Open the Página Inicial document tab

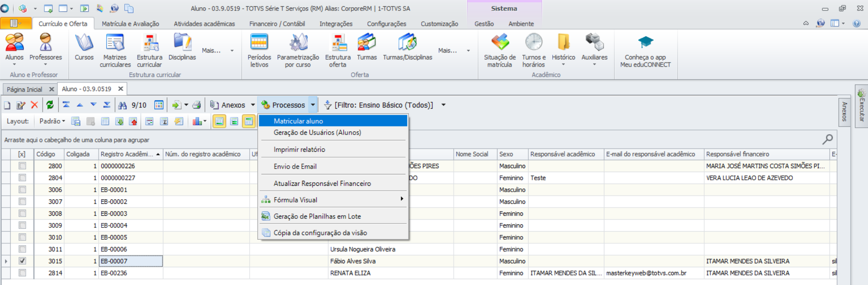coord(24,89)
